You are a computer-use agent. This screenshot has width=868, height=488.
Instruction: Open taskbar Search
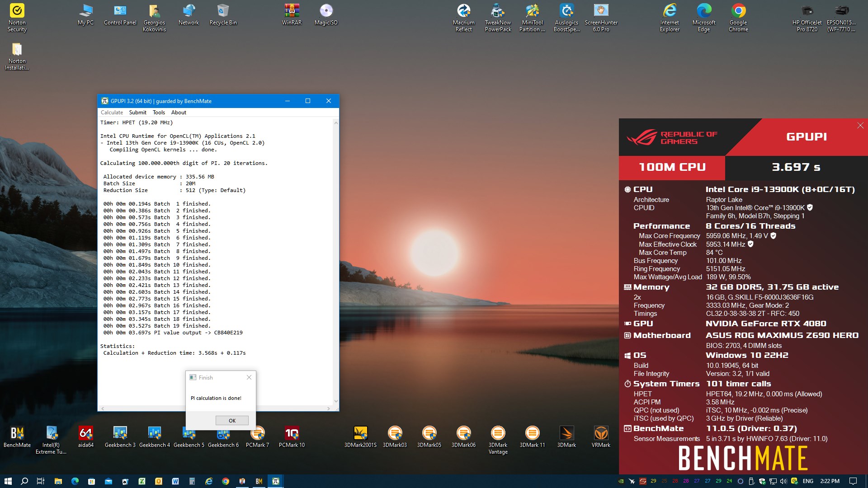[24, 481]
